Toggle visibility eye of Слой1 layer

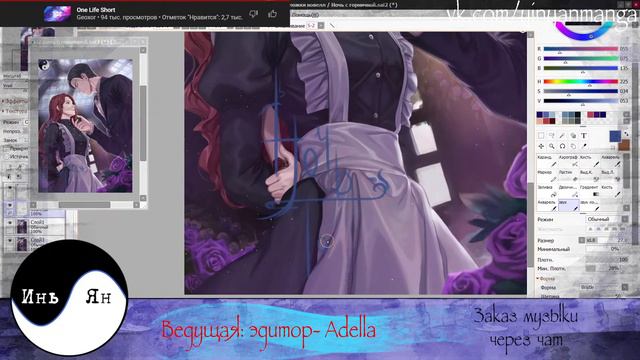coord(10,223)
